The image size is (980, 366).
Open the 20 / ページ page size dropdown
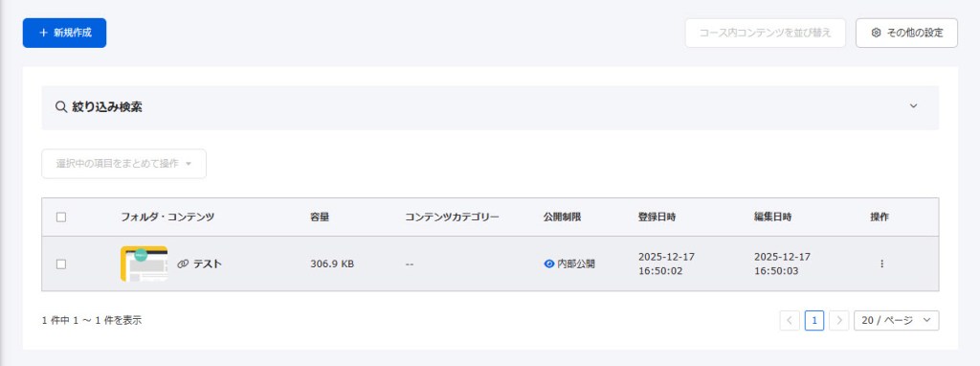896,320
